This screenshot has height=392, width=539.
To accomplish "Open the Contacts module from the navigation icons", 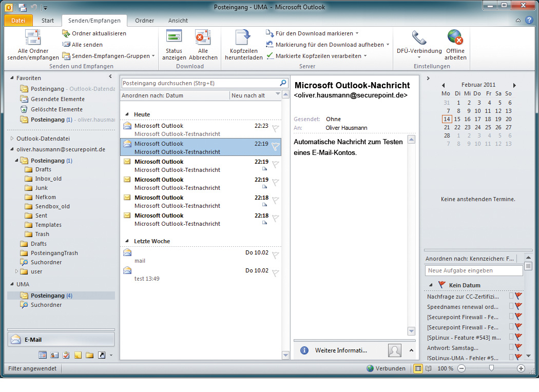I will pos(54,355).
